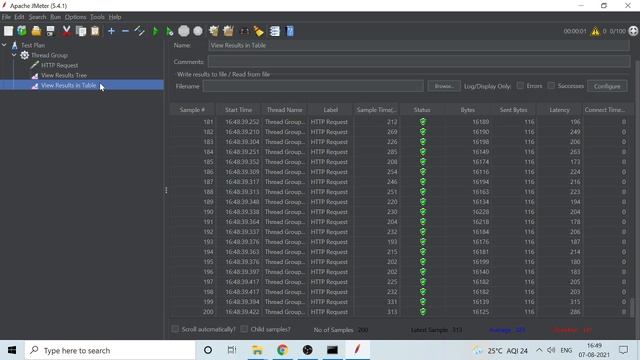Click the taskbar search box
Viewport: 640px width, 360px height.
pyautogui.click(x=110, y=350)
